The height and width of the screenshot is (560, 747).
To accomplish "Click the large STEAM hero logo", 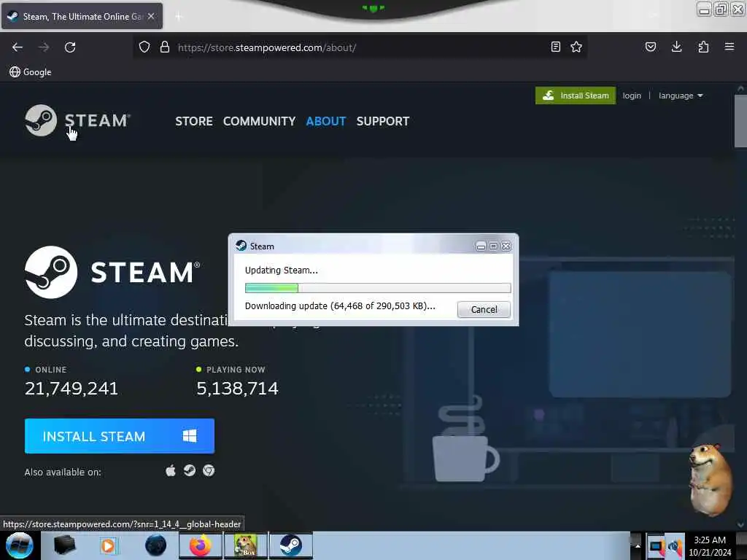I will click(112, 273).
